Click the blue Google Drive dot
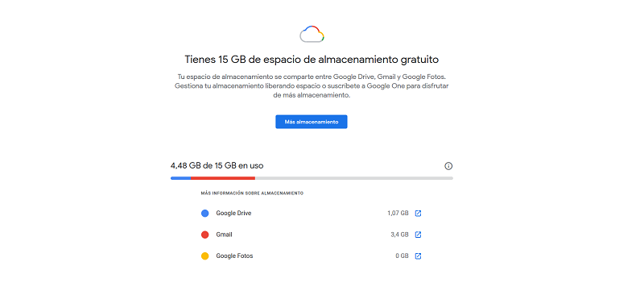 pos(205,214)
